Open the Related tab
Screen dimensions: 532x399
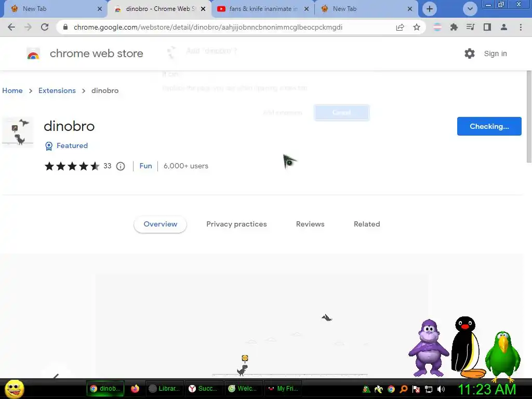pyautogui.click(x=367, y=224)
